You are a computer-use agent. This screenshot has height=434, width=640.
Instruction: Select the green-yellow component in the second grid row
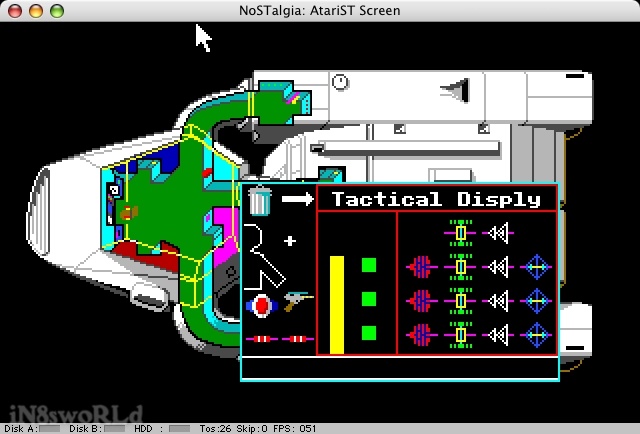[460, 267]
